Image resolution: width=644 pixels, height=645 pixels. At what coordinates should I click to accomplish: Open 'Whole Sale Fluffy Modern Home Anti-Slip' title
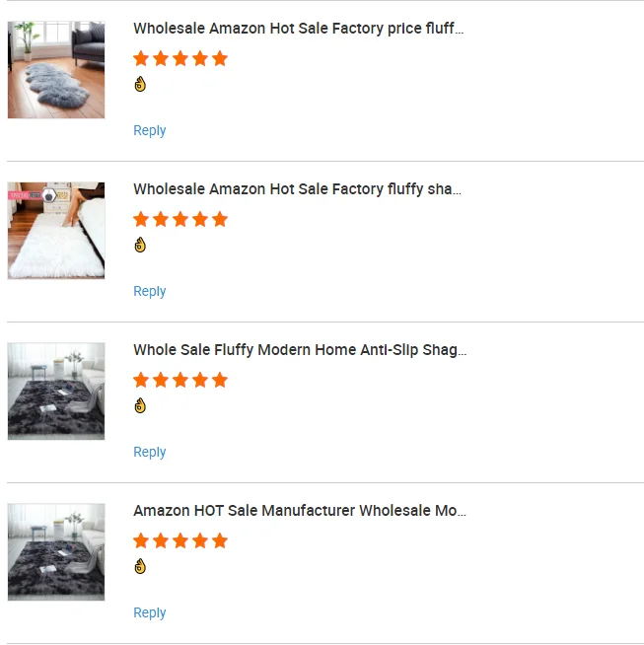coord(300,350)
